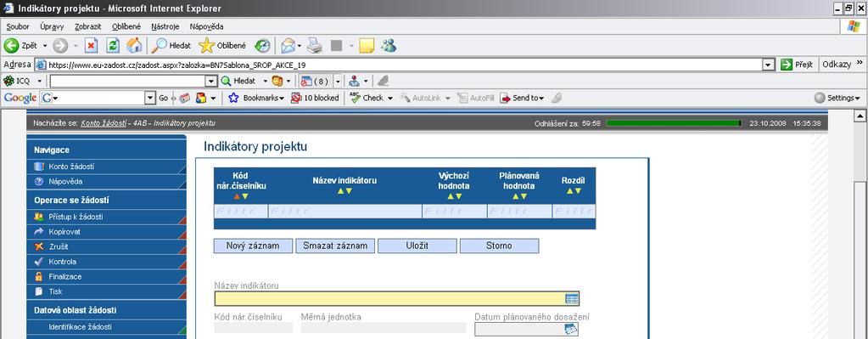Image resolution: width=868 pixels, height=339 pixels.
Task: Open the calendar icon for Datum plánovaného dosažení
Action: point(571,329)
